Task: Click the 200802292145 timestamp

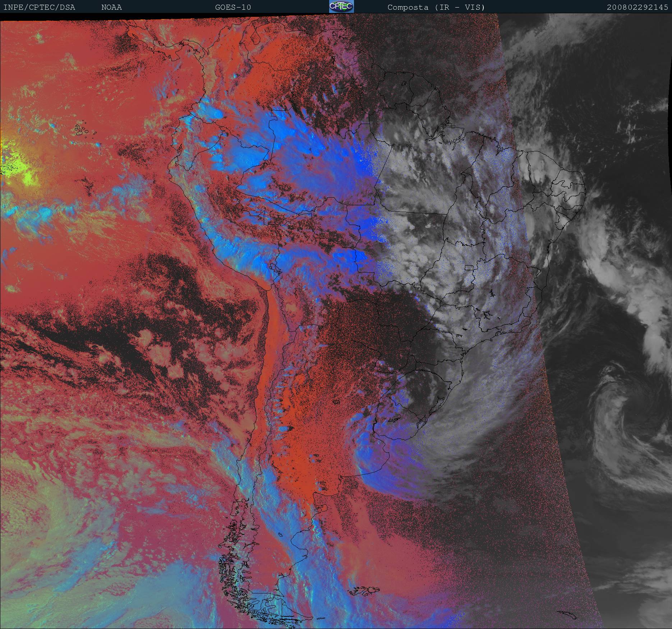Action: click(637, 7)
